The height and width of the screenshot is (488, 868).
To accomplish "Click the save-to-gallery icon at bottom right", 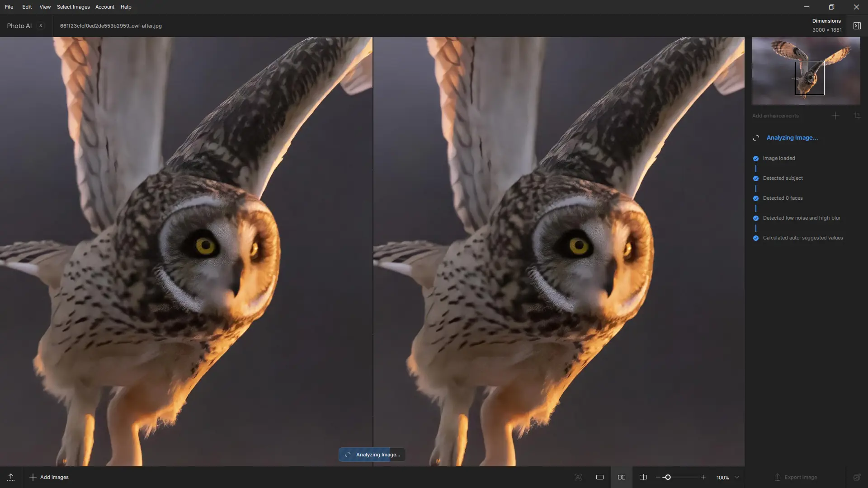I will pos(857,477).
